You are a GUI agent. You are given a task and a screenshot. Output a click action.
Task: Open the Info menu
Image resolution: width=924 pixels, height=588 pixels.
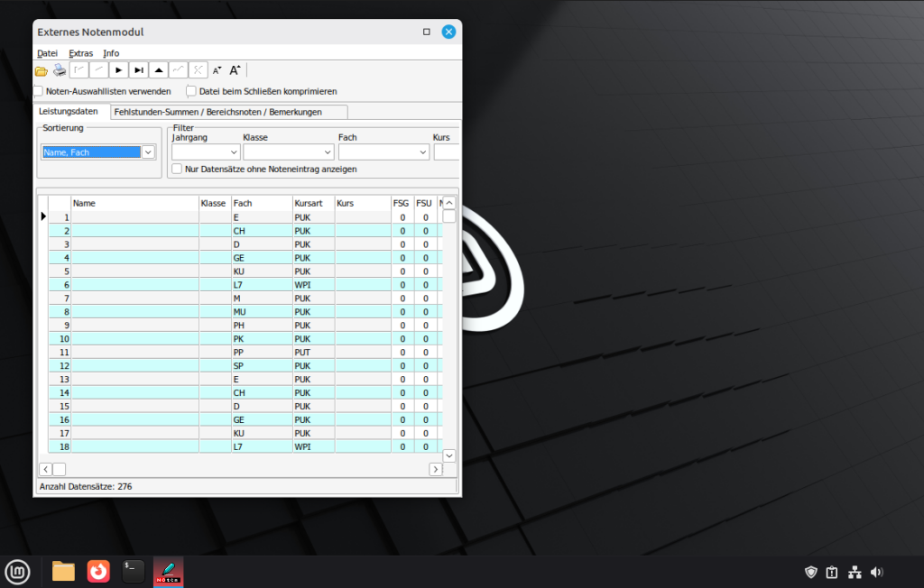111,53
